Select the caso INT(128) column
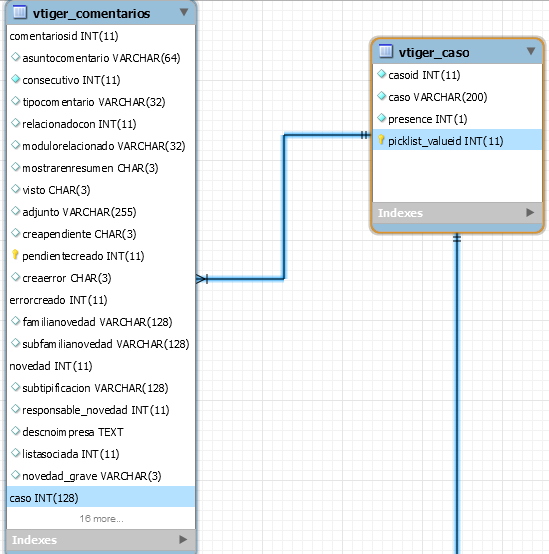Screen dimensions: 549x554 (x=101, y=497)
